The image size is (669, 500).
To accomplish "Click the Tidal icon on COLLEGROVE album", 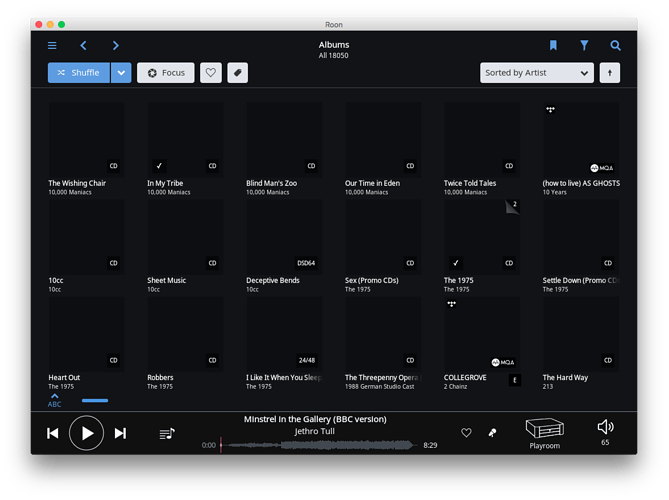I will click(451, 304).
